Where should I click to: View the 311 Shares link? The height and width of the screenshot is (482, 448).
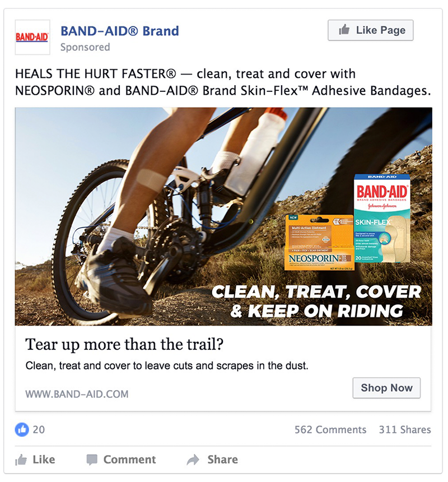[405, 429]
